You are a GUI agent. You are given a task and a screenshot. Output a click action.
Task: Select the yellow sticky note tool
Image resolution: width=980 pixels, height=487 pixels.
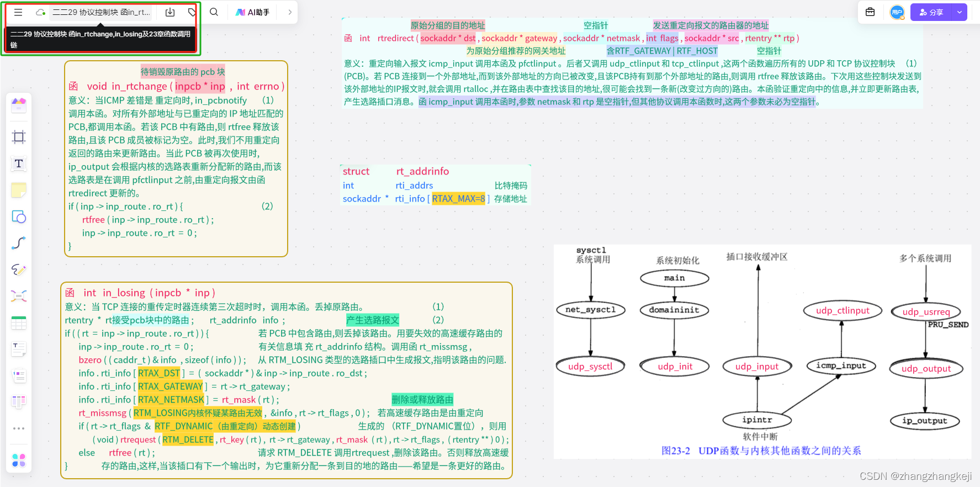point(19,190)
